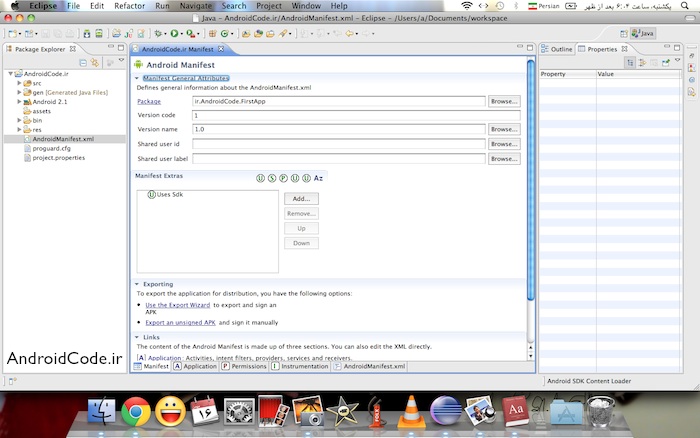700x438 pixels.
Task: Collapse the Manifest General Attributes section
Action: coord(137,78)
